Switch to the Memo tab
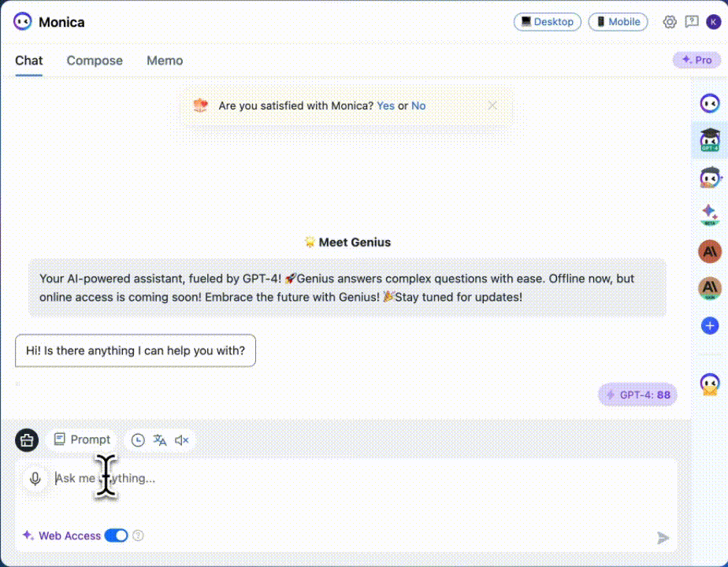This screenshot has width=728, height=567. tap(165, 61)
